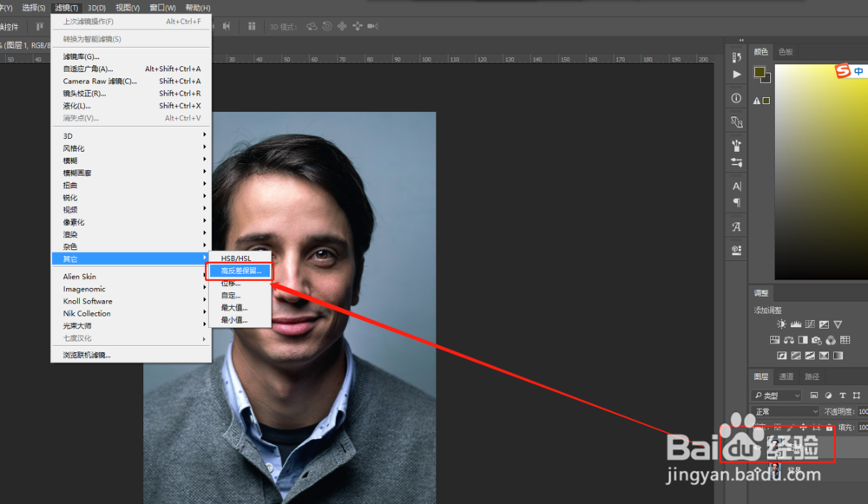
Task: Add an Invert adjustment
Action: point(782,355)
